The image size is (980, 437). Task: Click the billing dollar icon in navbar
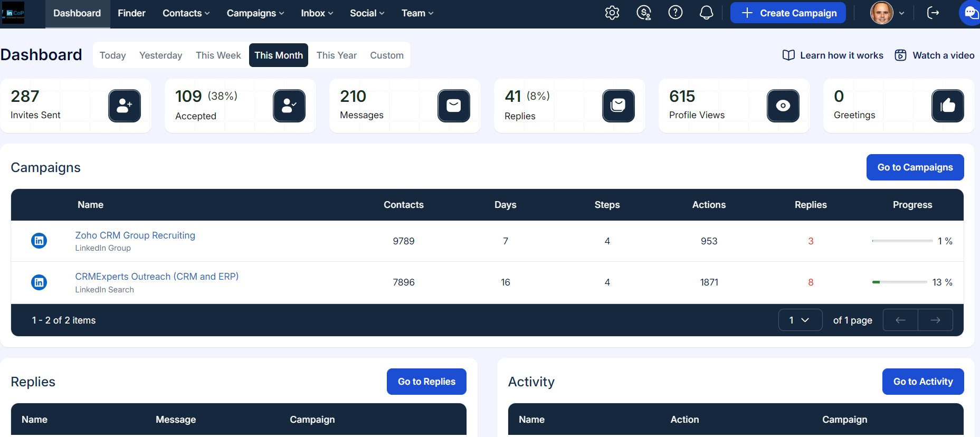click(643, 13)
